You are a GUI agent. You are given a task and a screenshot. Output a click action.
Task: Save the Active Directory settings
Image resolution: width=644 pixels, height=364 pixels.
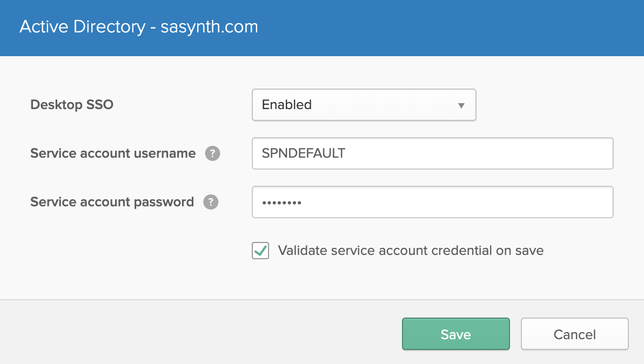click(455, 334)
